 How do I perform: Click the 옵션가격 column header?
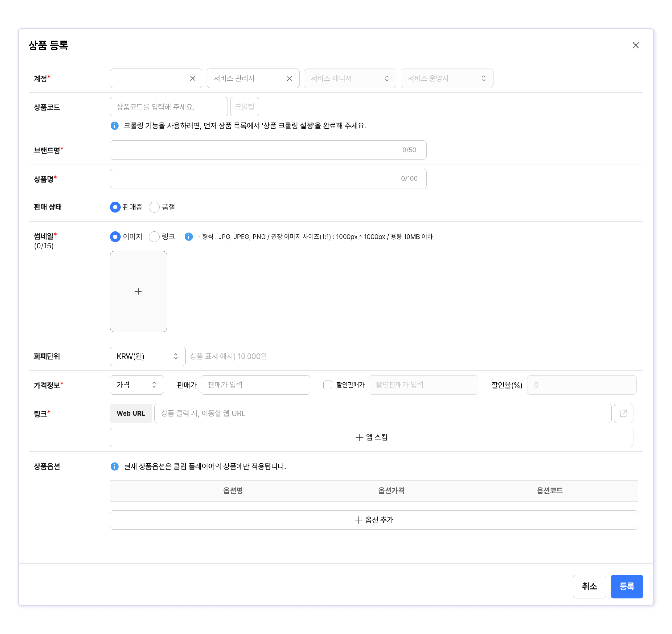click(391, 491)
